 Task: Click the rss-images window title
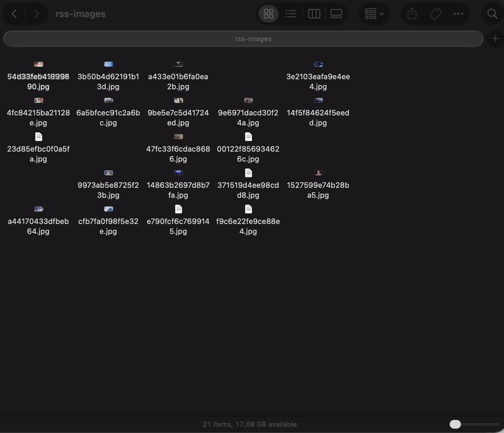pyautogui.click(x=81, y=14)
